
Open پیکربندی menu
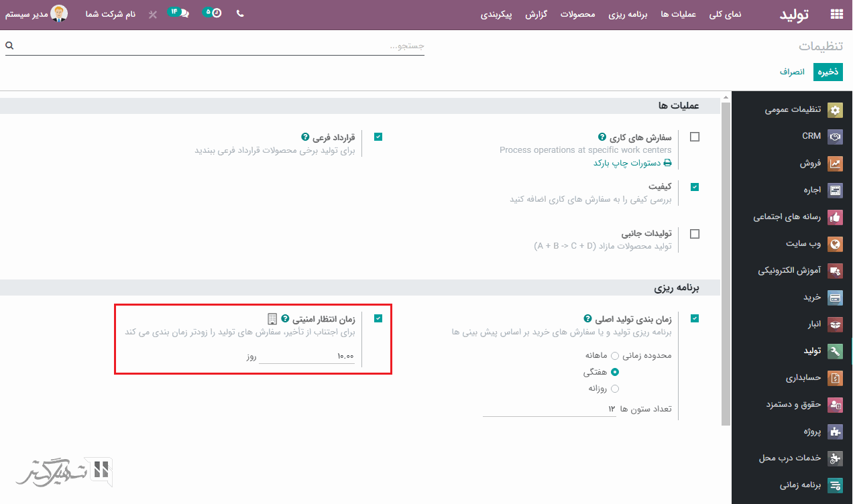click(x=496, y=14)
